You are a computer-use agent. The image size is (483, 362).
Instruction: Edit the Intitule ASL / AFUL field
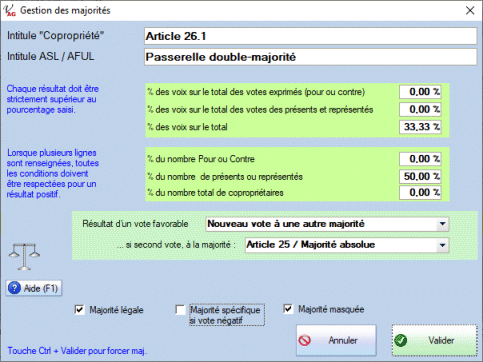click(x=311, y=57)
